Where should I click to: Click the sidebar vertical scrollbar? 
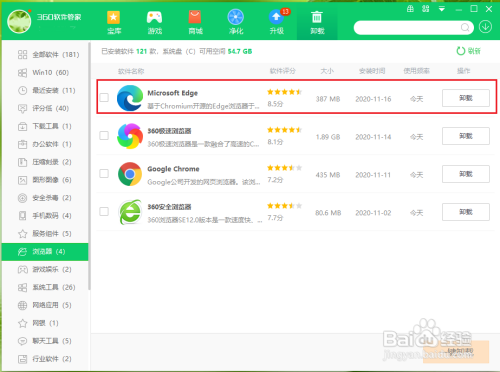point(89,166)
